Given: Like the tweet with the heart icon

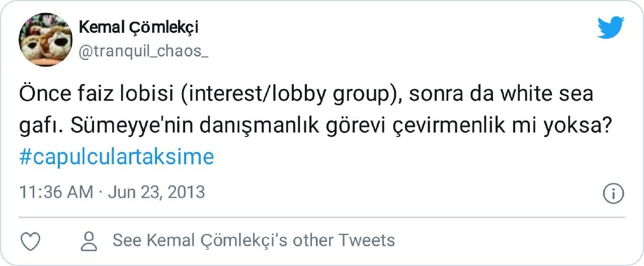Looking at the screenshot, I should pyautogui.click(x=30, y=241).
